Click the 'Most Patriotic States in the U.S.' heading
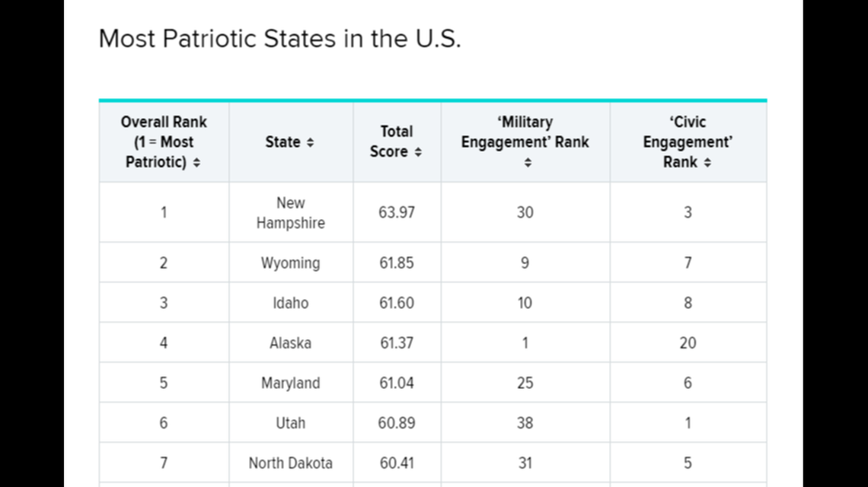This screenshot has height=487, width=868. (279, 38)
